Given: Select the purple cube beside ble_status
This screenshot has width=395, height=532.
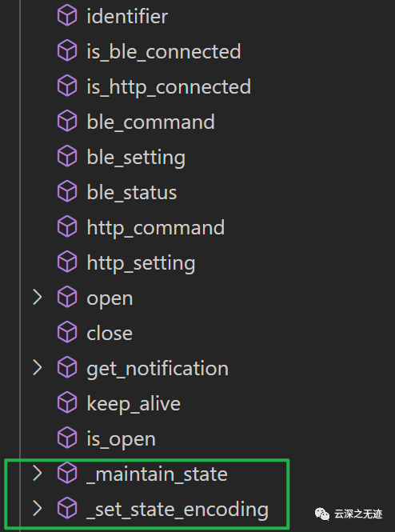Looking at the screenshot, I should coord(67,192).
